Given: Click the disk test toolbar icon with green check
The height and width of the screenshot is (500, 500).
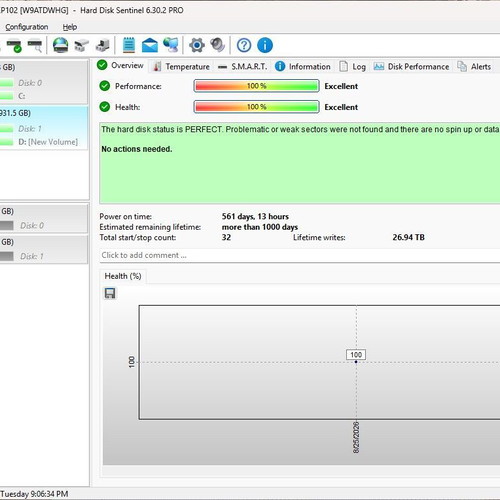Looking at the screenshot, I should 14,46.
